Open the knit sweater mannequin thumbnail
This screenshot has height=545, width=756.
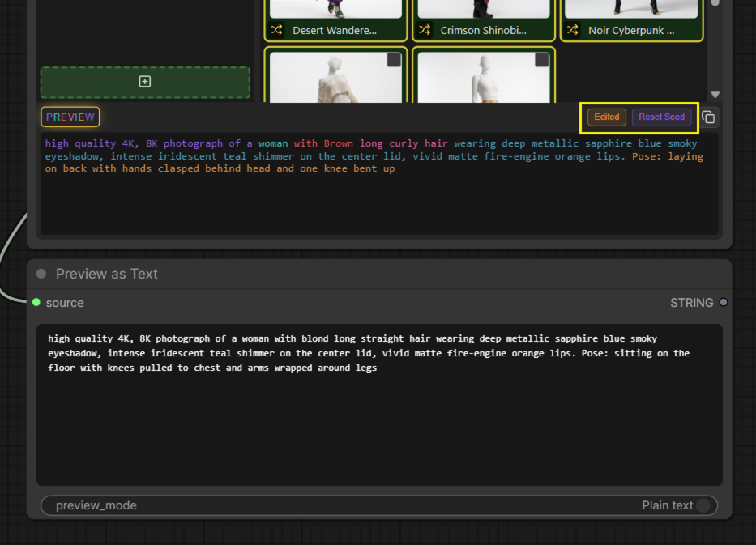point(335,77)
